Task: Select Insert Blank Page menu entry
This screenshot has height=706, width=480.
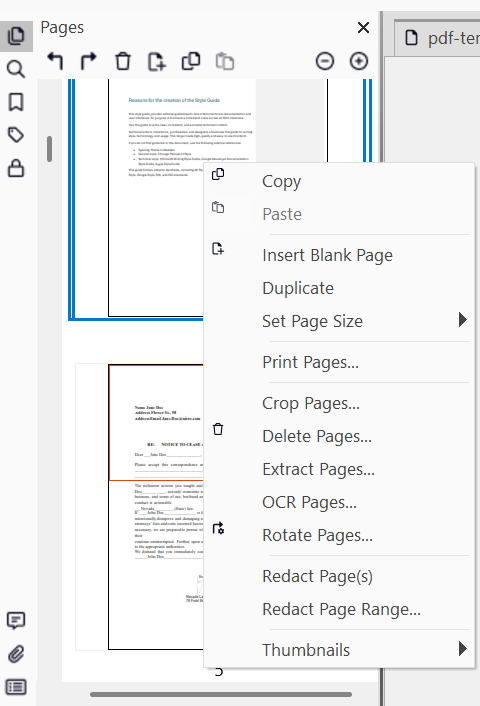Action: click(x=339, y=255)
